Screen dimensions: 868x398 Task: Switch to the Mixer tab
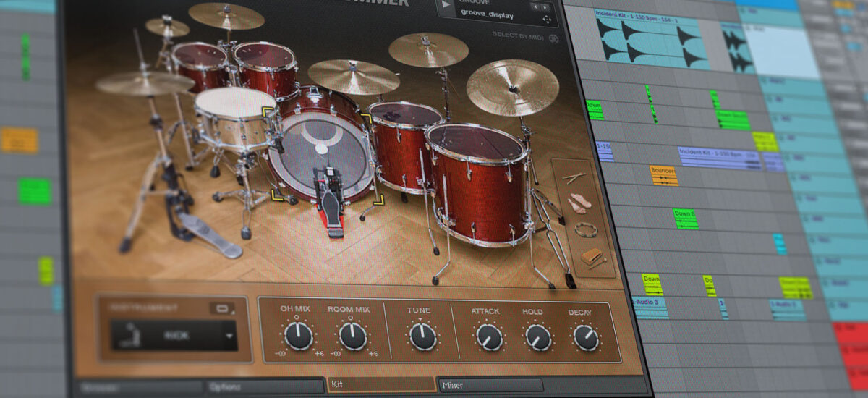491,386
